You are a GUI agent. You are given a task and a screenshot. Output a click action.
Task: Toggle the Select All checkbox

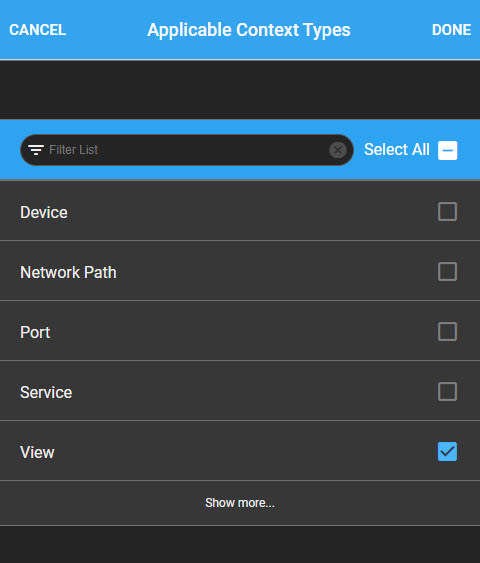pyautogui.click(x=447, y=150)
